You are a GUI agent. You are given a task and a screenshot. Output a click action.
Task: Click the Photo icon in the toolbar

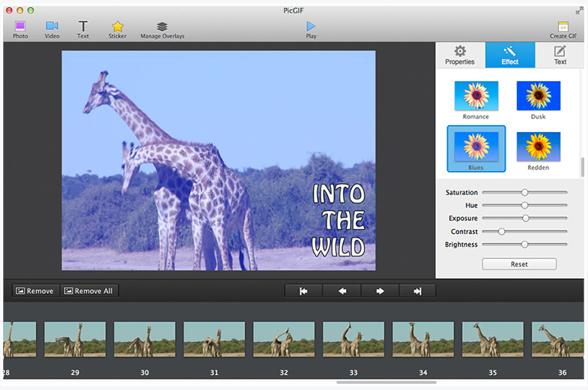point(20,27)
